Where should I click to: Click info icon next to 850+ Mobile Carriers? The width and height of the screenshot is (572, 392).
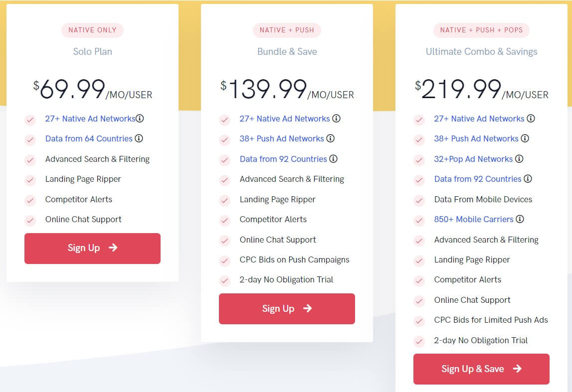point(520,219)
